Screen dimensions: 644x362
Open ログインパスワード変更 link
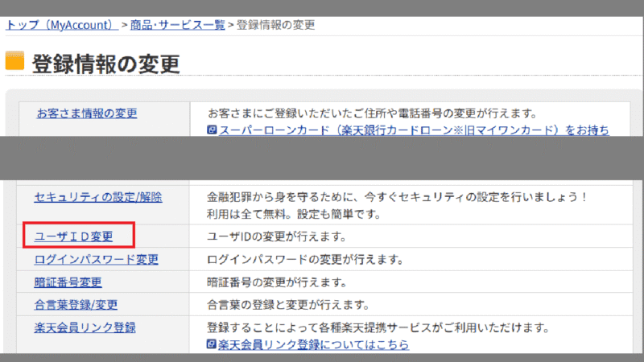pos(96,259)
